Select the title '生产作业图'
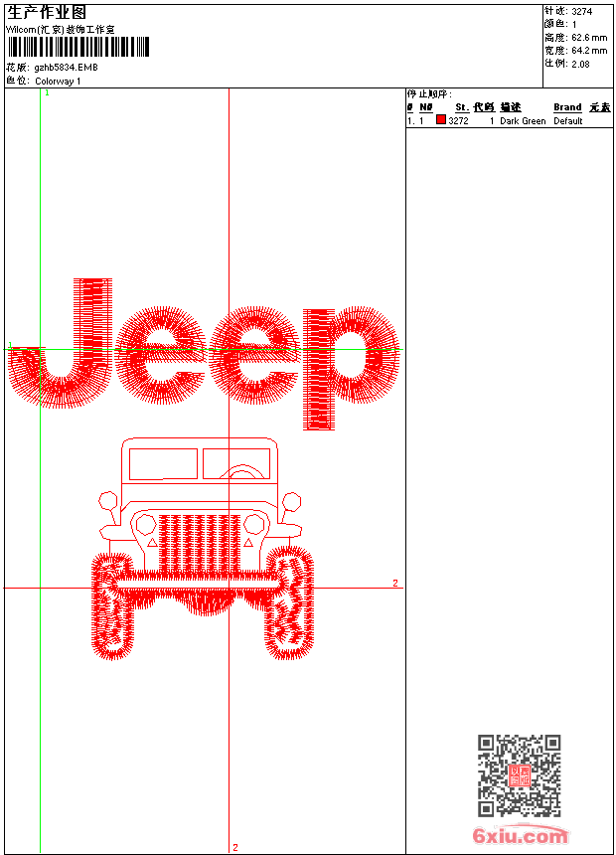The image size is (616, 855). click(x=47, y=13)
